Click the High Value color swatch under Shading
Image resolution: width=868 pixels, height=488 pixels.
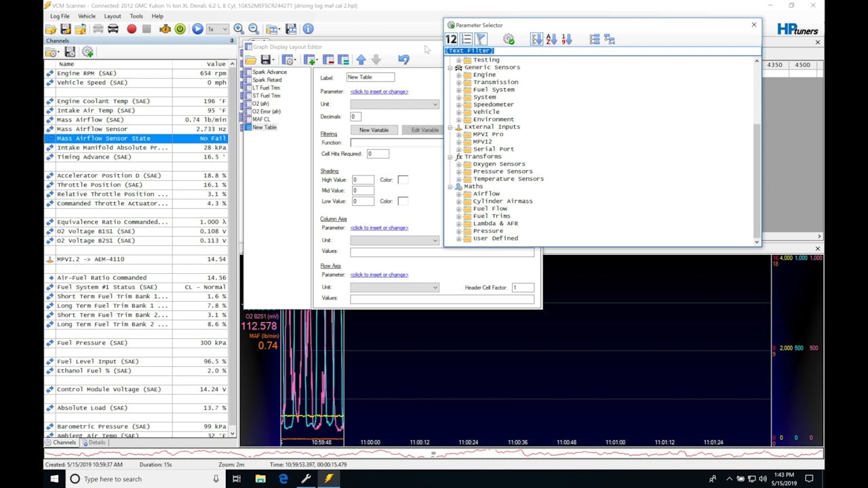tap(403, 180)
